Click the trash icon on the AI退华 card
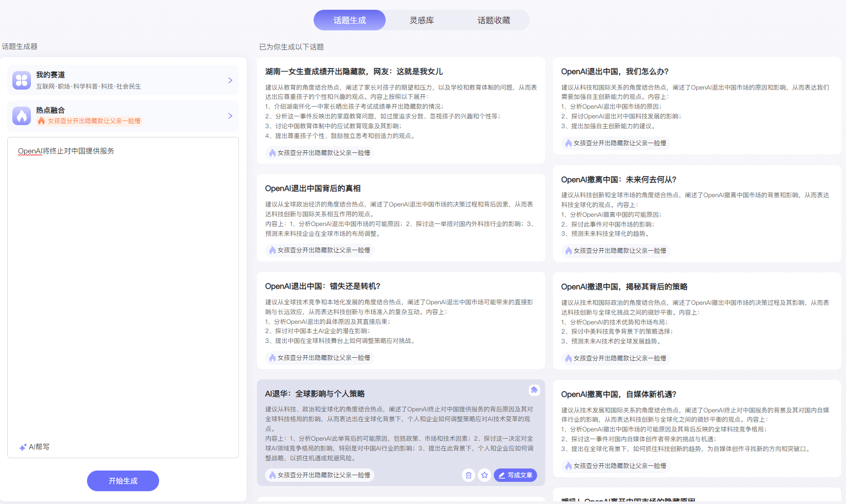This screenshot has height=504, width=846. pos(468,475)
